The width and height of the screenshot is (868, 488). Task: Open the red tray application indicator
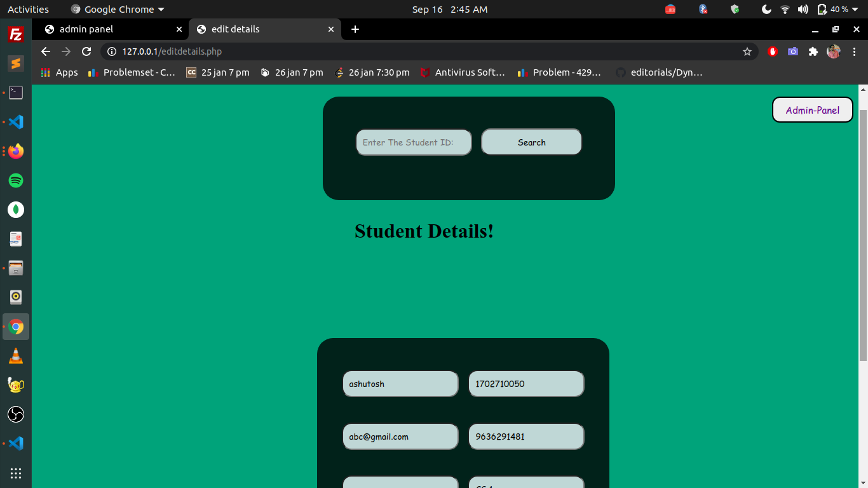tap(670, 9)
